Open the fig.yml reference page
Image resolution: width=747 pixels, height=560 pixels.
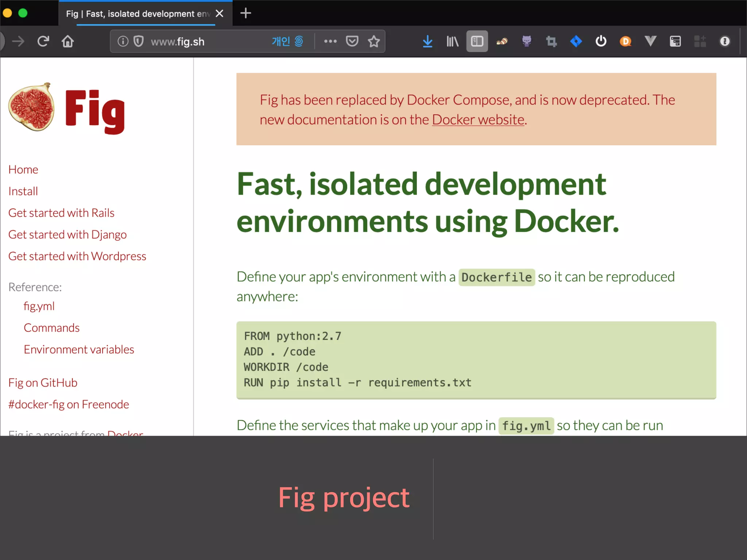click(x=39, y=306)
